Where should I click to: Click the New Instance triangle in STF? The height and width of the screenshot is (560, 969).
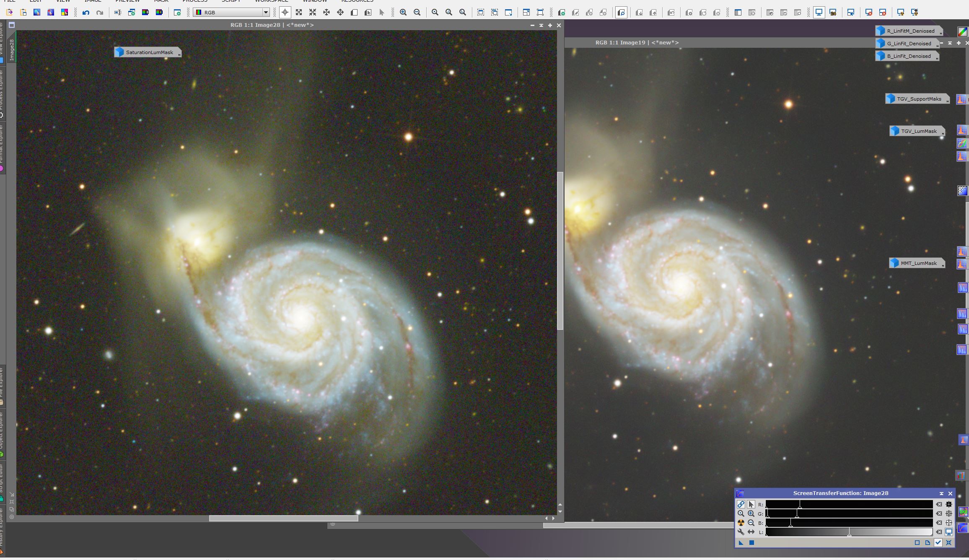pyautogui.click(x=741, y=543)
